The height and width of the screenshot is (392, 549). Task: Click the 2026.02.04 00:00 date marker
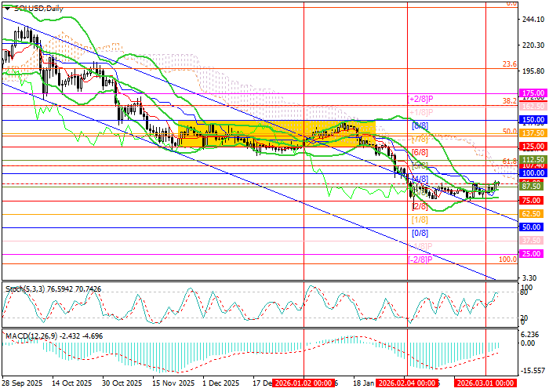point(407,383)
